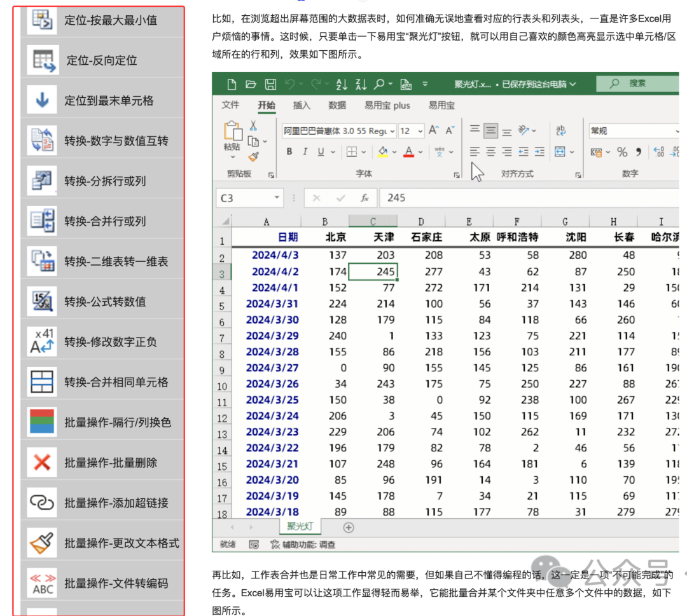Click the formula bar showing 245
Viewport: 687px width, 616px height.
pyautogui.click(x=529, y=198)
